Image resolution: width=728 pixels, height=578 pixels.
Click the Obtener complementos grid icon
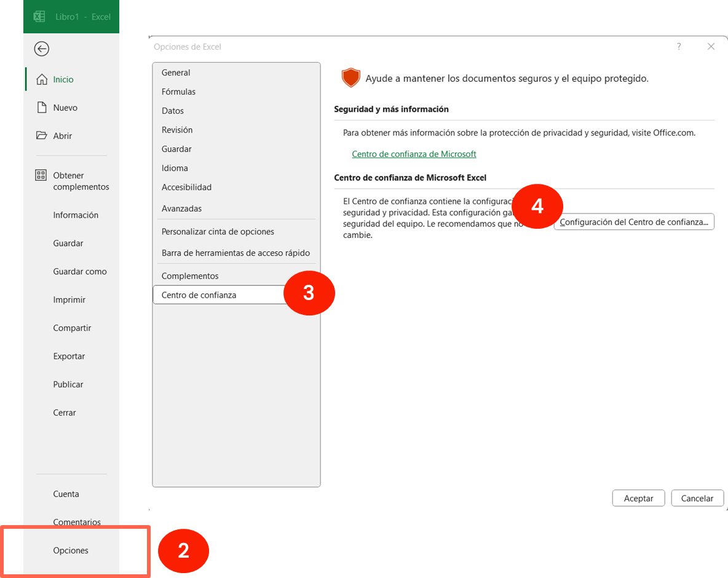[x=41, y=175]
